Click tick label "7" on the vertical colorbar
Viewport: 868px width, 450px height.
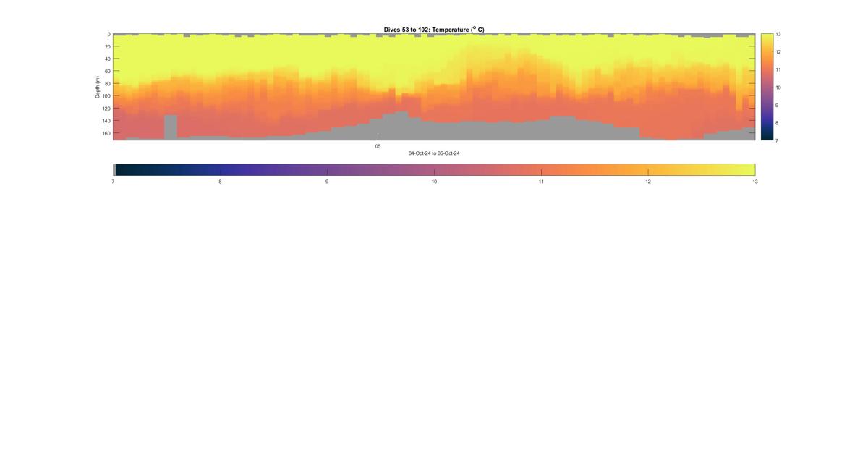pyautogui.click(x=777, y=140)
